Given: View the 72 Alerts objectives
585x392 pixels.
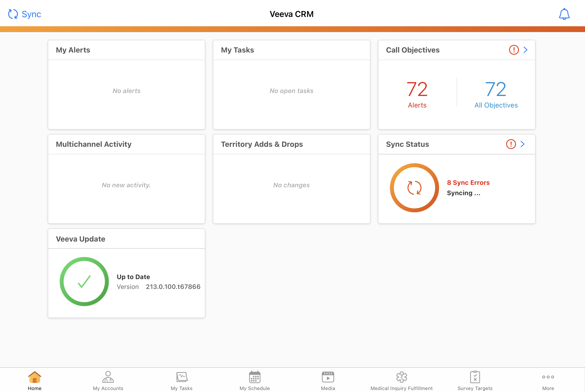Looking at the screenshot, I should [x=417, y=94].
